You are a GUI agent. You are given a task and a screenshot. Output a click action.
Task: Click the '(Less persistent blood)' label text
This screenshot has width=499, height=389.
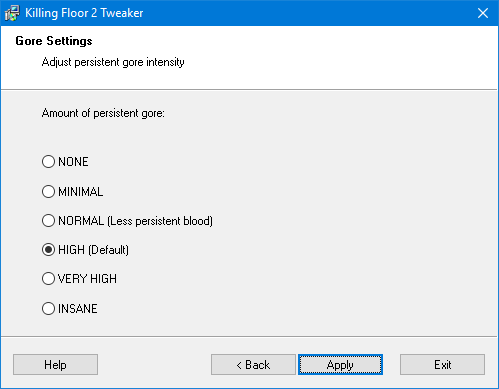(x=160, y=221)
